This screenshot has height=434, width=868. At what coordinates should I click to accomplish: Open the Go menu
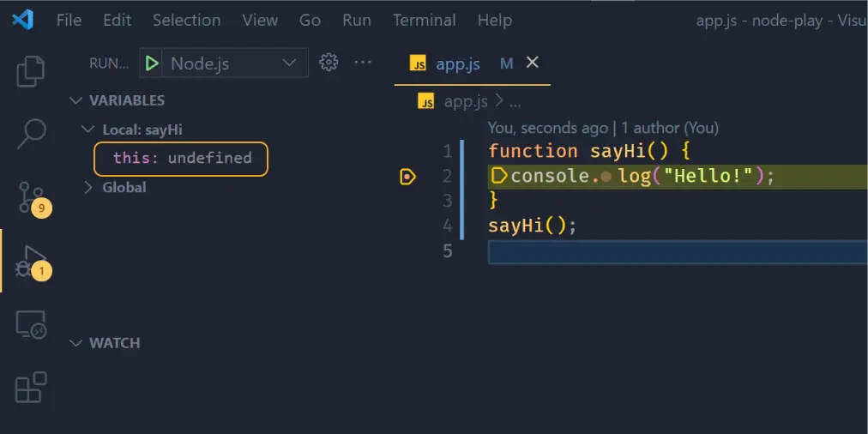pos(310,21)
